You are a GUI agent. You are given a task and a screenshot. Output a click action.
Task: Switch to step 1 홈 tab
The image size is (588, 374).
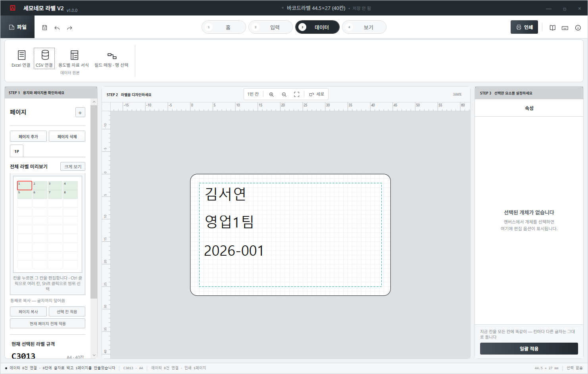click(224, 27)
